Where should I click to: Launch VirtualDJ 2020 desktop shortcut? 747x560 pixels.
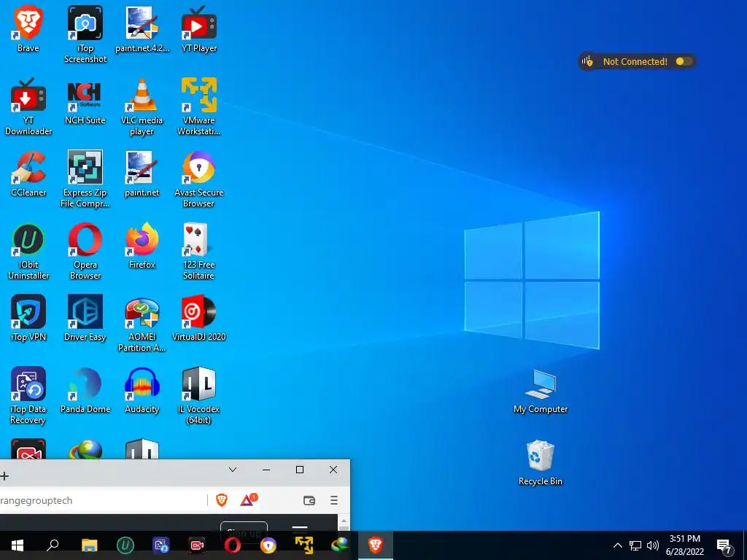pos(198,318)
